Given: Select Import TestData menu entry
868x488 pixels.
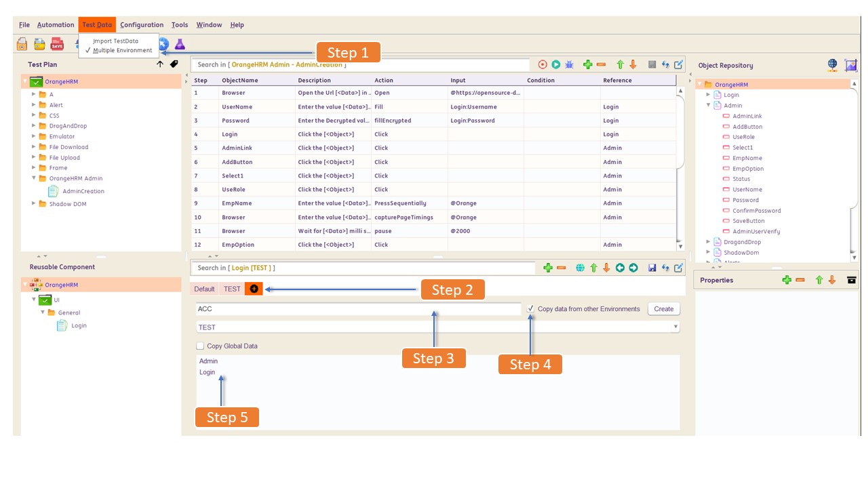Looking at the screenshot, I should [x=115, y=41].
